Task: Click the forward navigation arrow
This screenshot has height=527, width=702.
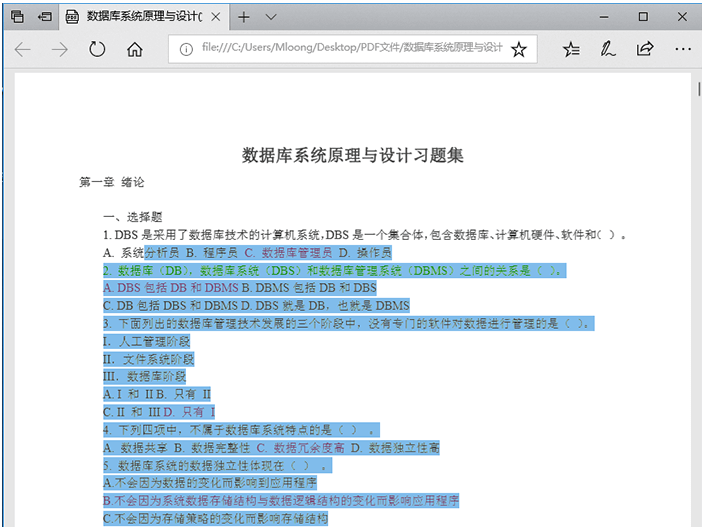Action: point(60,49)
